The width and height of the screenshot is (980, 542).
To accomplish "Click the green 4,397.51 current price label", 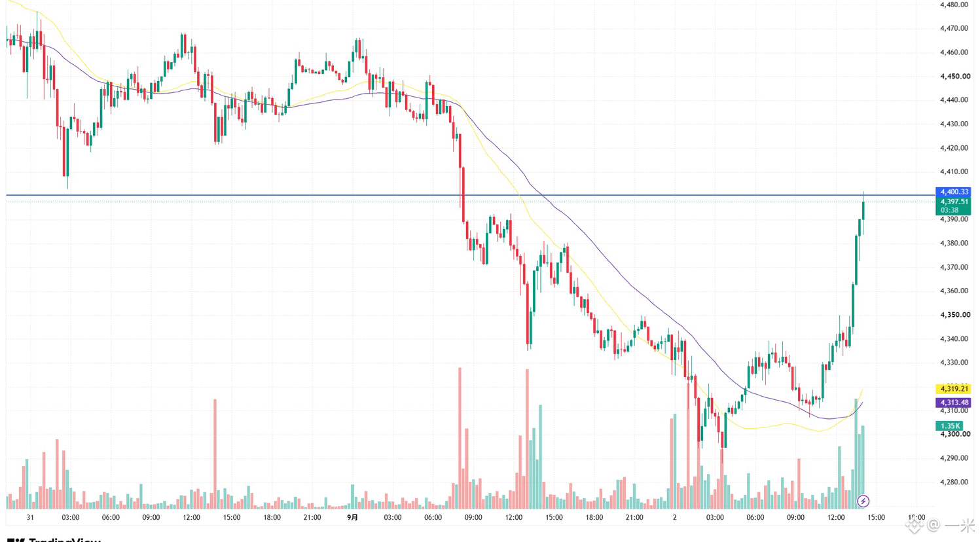I will (953, 202).
